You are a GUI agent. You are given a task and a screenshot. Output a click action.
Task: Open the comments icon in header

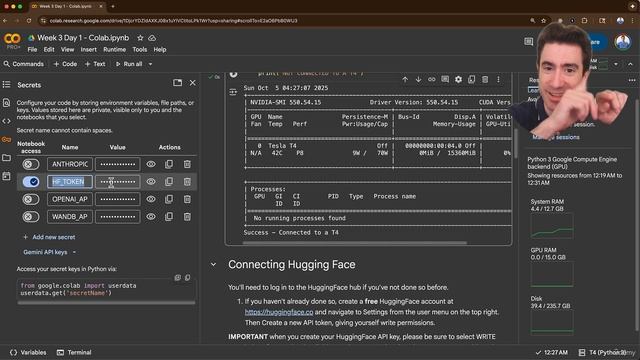[529, 42]
